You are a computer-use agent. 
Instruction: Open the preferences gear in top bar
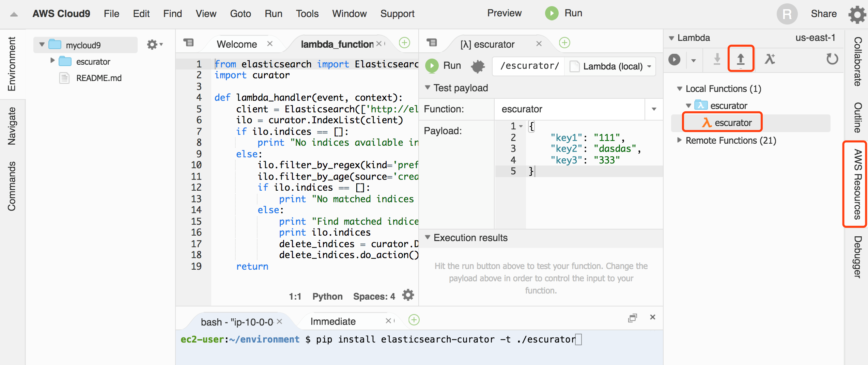point(857,14)
